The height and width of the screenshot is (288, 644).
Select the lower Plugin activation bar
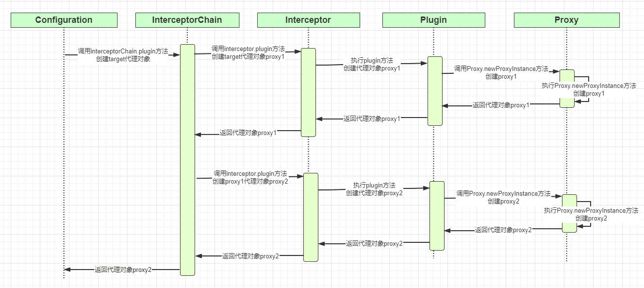437,216
